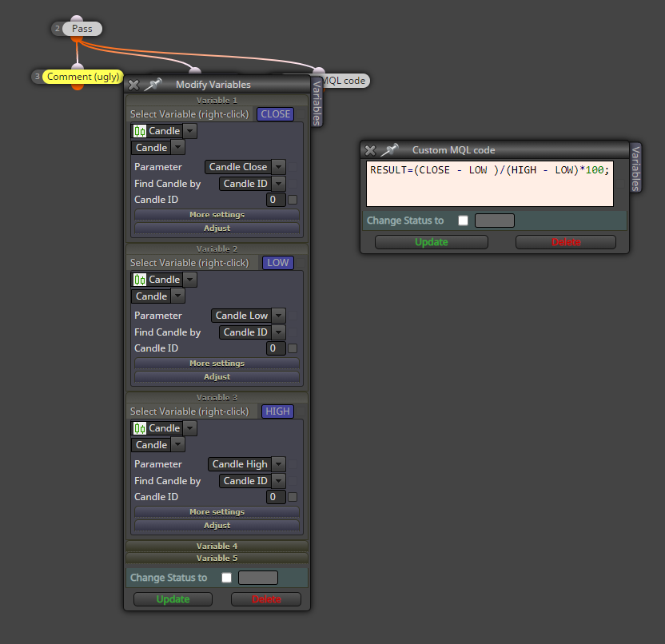Open Variables side tab of Modify Variables

[317, 102]
